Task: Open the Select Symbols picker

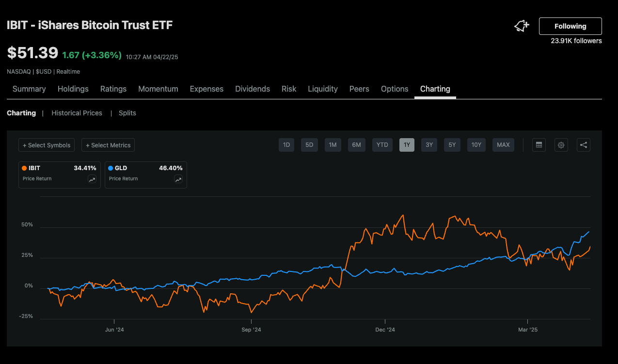Action: point(46,145)
